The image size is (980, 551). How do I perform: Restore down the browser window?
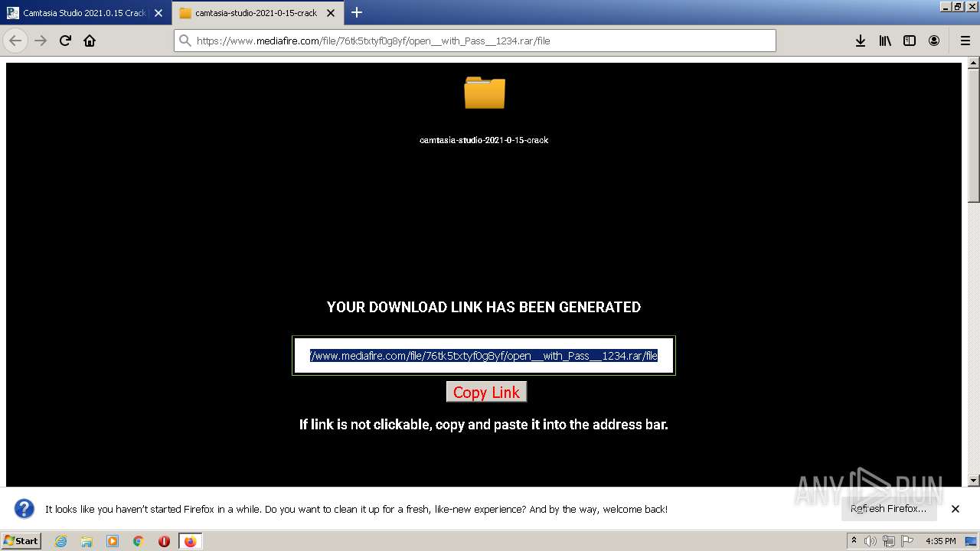(957, 6)
